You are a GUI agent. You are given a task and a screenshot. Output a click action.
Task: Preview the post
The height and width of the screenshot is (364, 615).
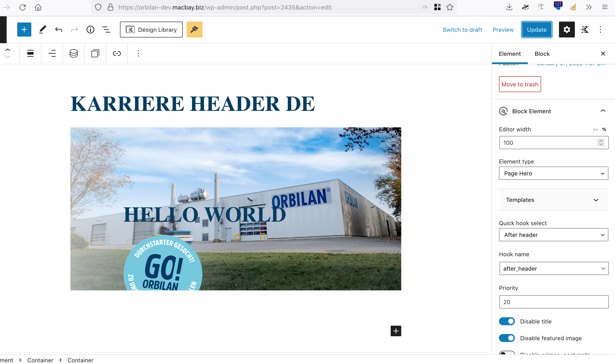[503, 30]
